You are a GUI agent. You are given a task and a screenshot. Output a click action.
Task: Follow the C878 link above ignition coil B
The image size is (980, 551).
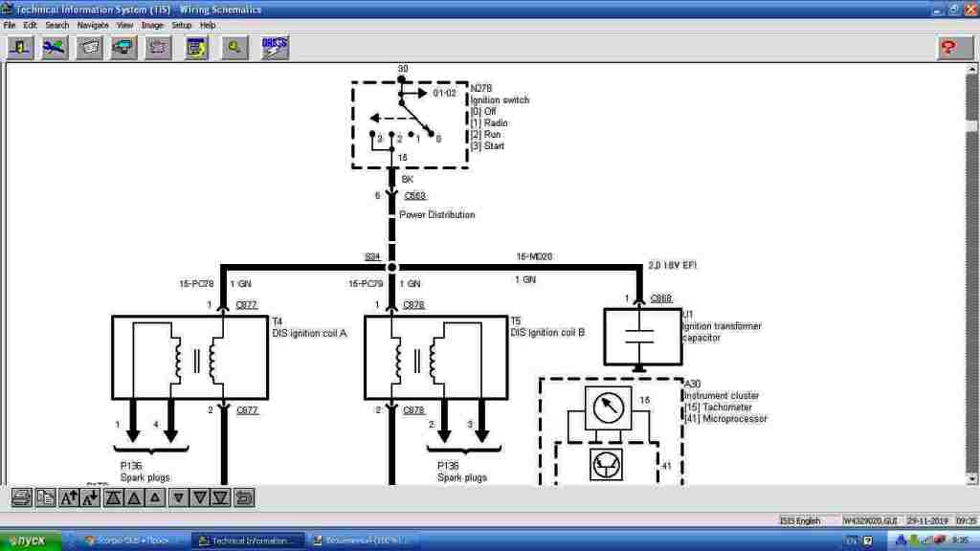[413, 305]
